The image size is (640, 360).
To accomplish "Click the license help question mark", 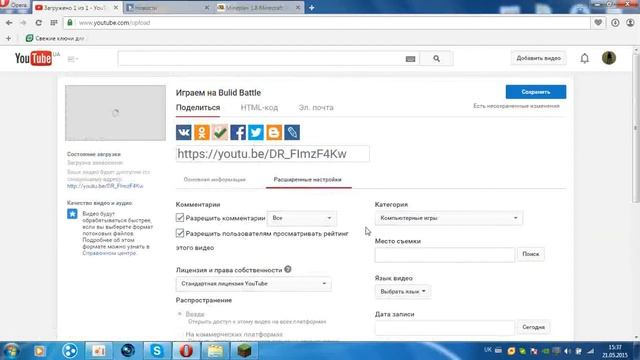I will click(288, 269).
